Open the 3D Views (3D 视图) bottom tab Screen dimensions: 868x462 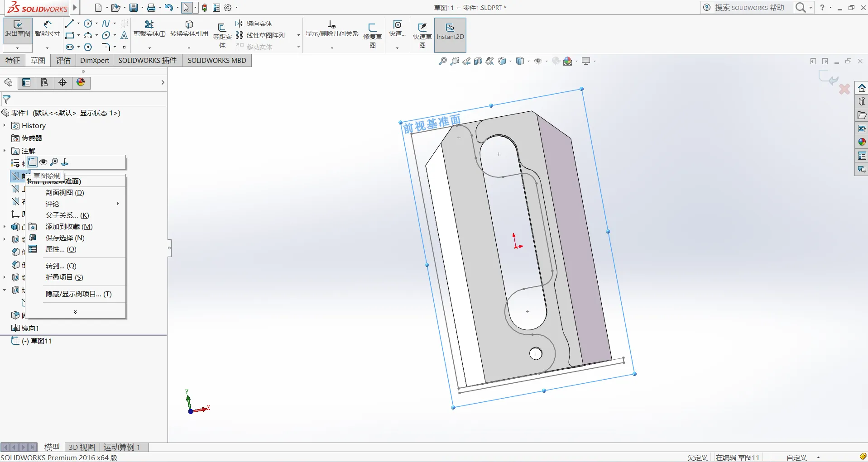coord(82,447)
